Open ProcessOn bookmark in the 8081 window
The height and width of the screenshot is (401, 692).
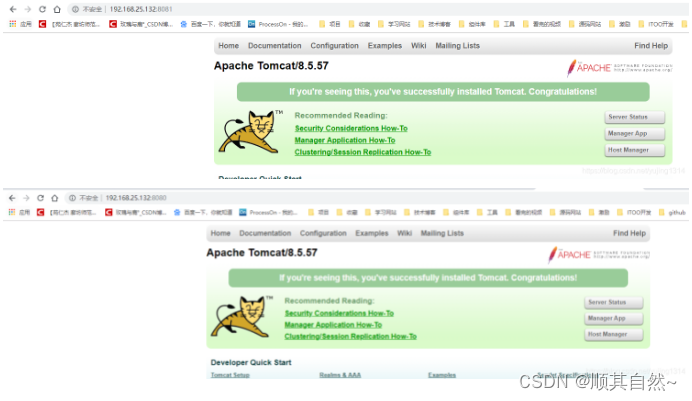click(x=278, y=24)
